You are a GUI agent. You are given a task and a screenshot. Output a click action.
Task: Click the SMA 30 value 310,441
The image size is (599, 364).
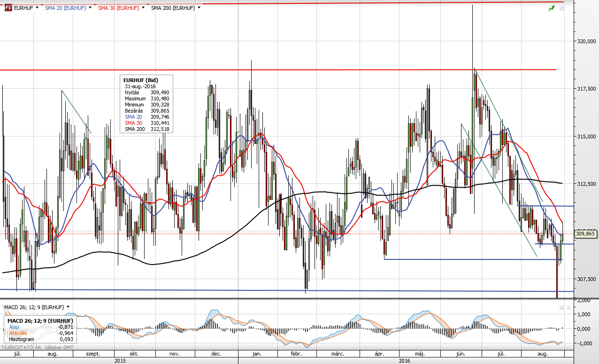click(160, 123)
